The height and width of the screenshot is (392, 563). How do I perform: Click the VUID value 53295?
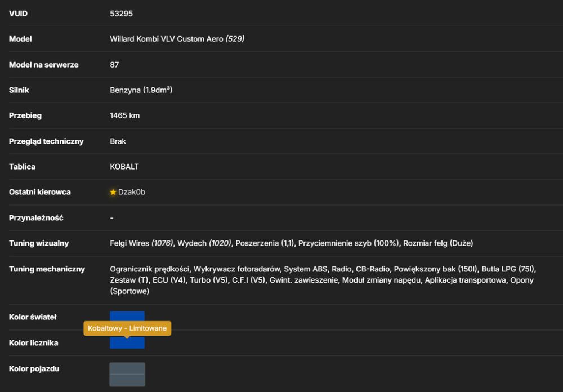[122, 14]
